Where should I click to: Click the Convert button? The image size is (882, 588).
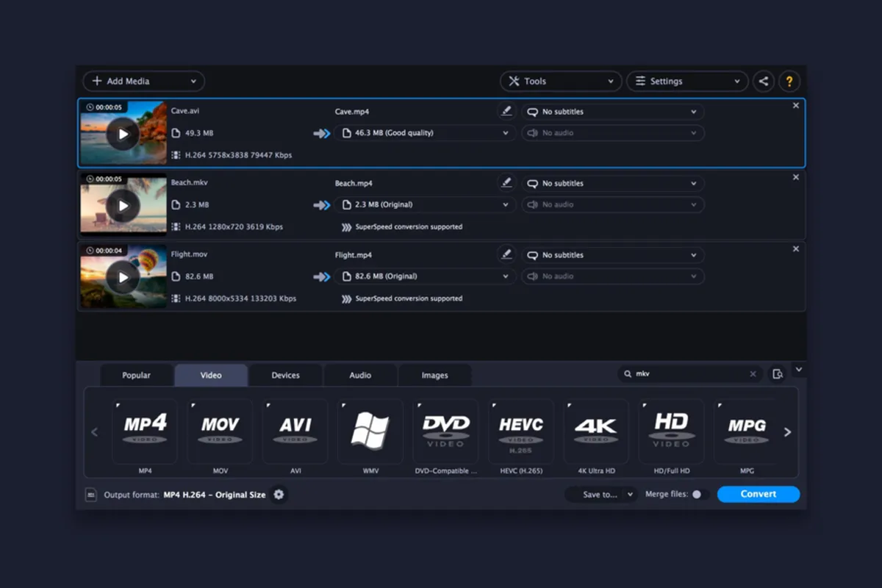pos(758,494)
